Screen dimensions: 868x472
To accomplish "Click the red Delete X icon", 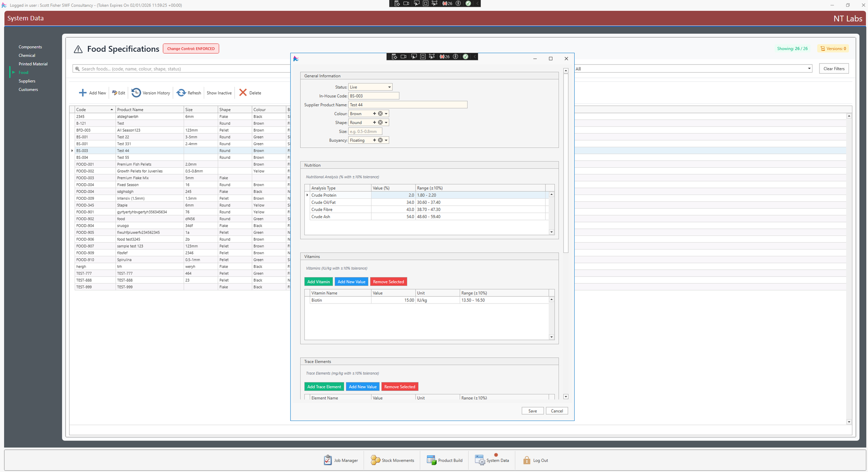I will [243, 92].
